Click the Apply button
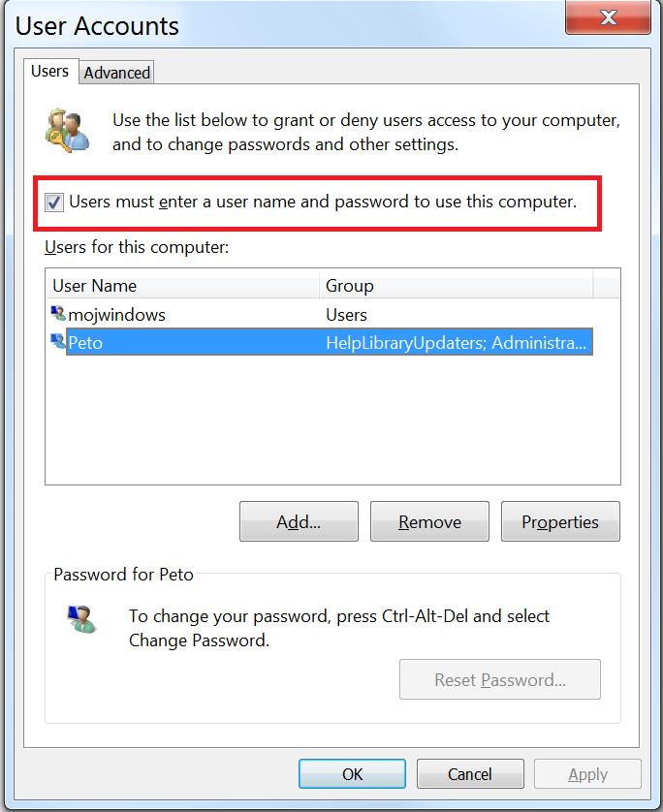 tap(588, 773)
